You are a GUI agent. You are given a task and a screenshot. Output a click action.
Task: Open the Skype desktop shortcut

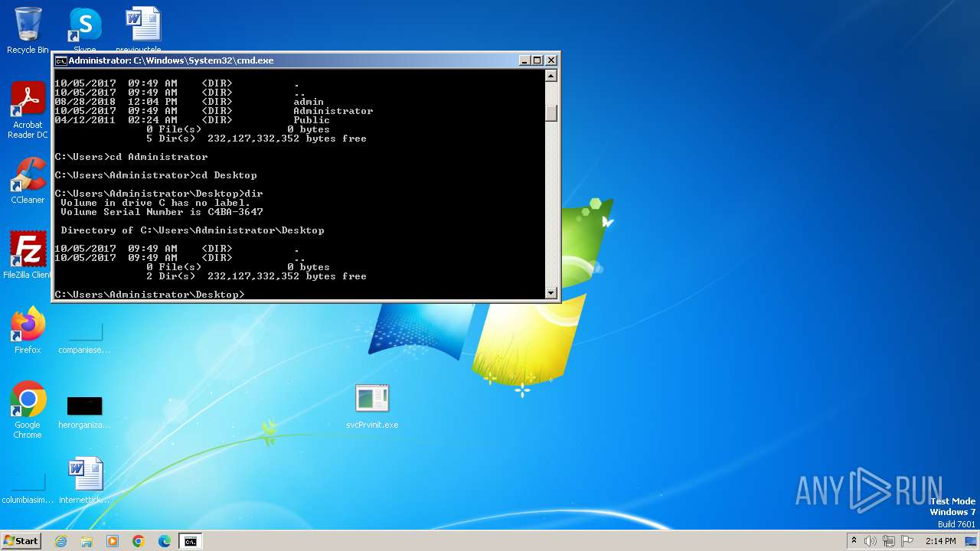(x=85, y=31)
